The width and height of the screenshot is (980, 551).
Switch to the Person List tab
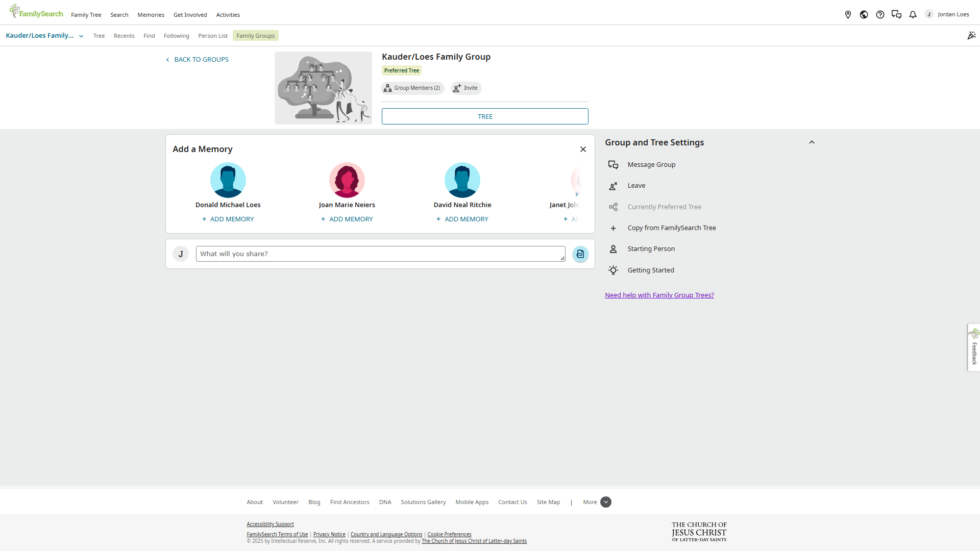[213, 36]
